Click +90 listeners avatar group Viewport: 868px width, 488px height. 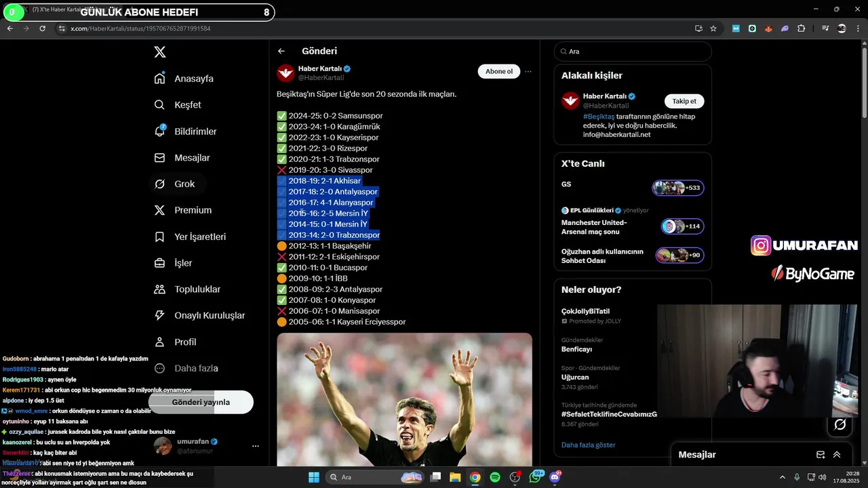pos(679,256)
